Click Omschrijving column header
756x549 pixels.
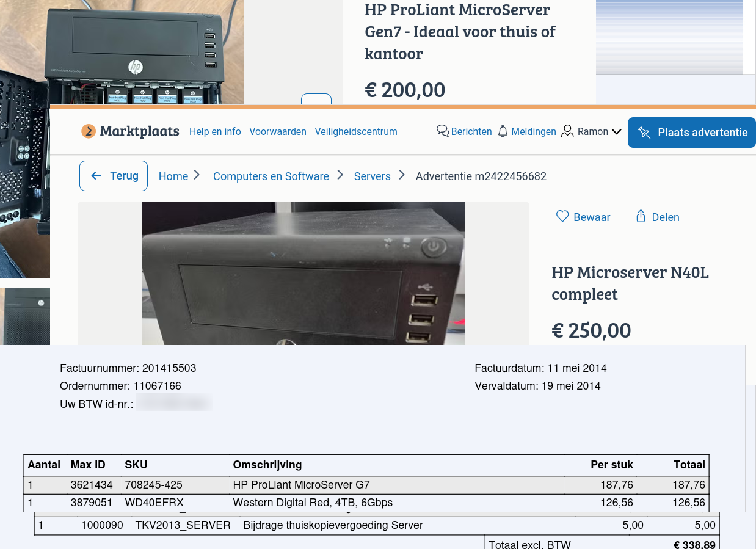[267, 465]
